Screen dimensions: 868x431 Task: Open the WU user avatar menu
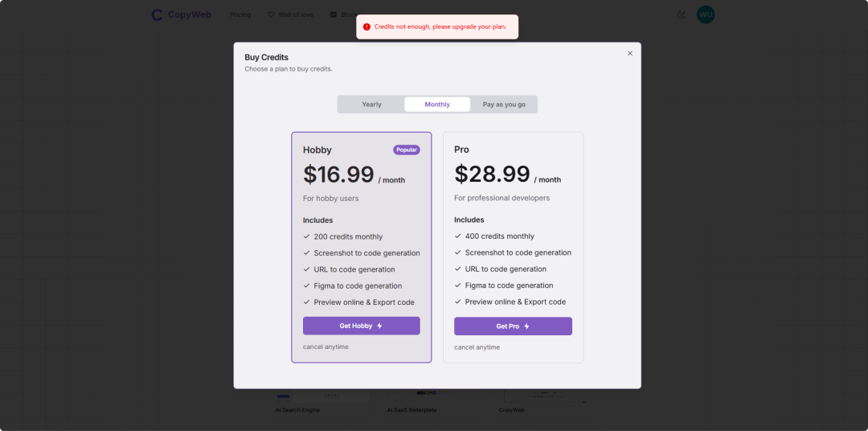pos(706,15)
